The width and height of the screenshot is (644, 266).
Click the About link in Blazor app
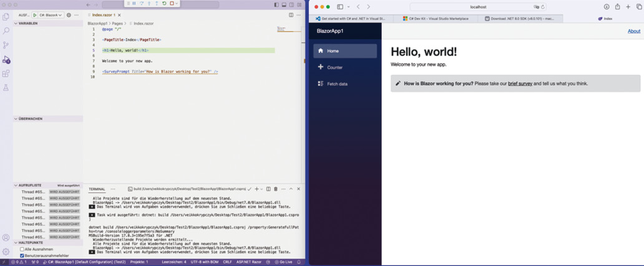point(634,31)
